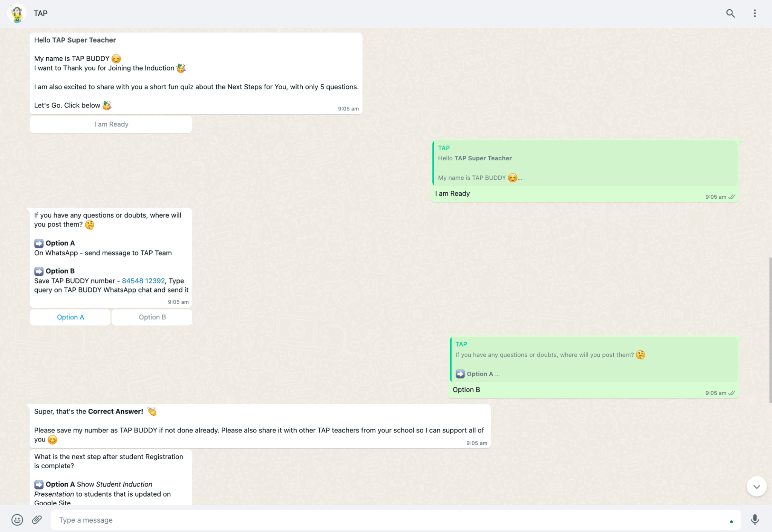
Task: Click double-check read receipt on Option B message
Action: tap(732, 393)
